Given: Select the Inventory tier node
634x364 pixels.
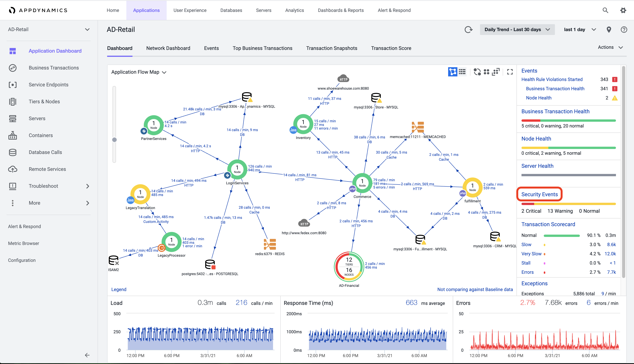Looking at the screenshot, I should [303, 124].
